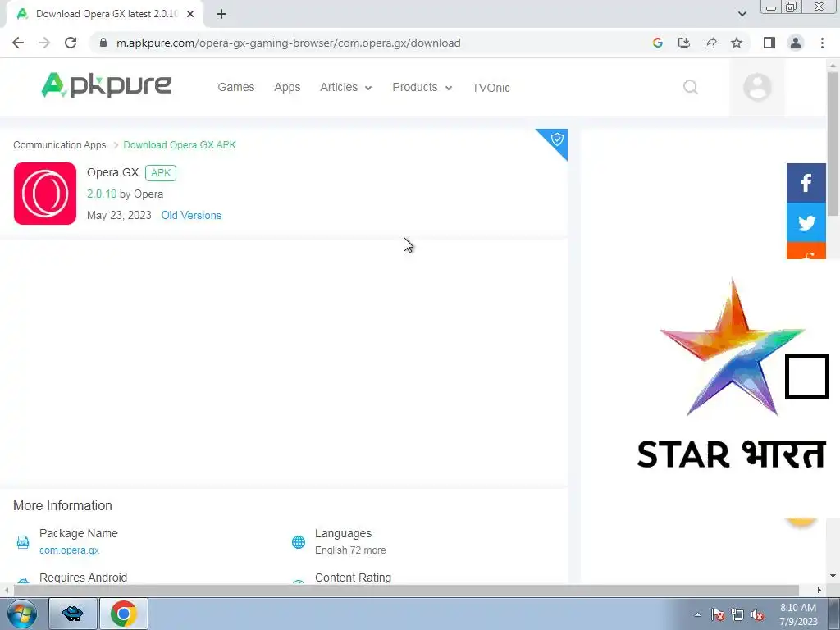
Task: Click the STAR Bharat advertisement
Action: pos(732,375)
